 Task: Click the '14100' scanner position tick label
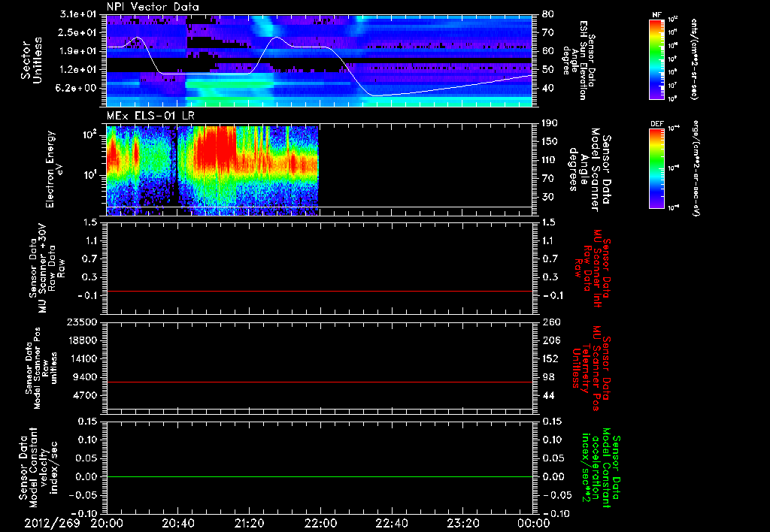coord(81,358)
